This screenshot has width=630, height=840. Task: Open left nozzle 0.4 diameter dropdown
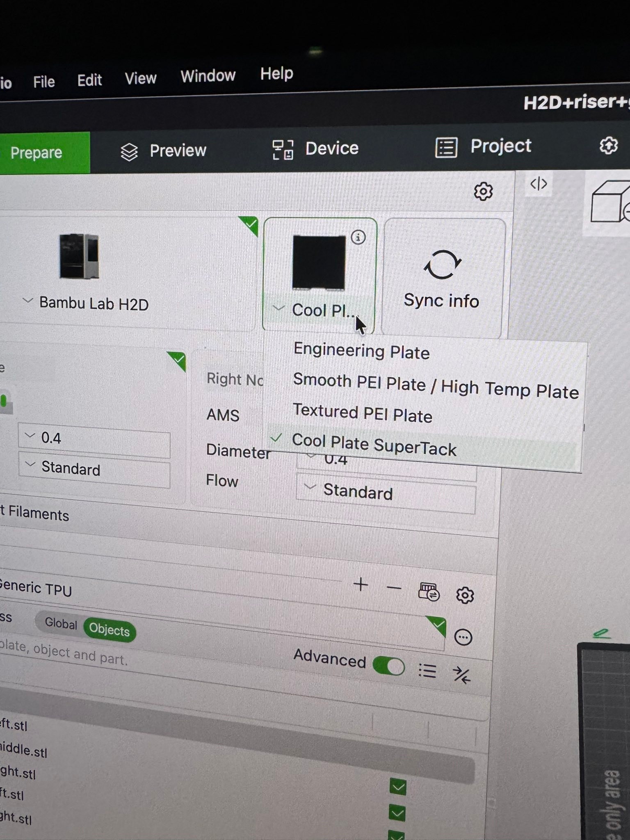(x=94, y=440)
